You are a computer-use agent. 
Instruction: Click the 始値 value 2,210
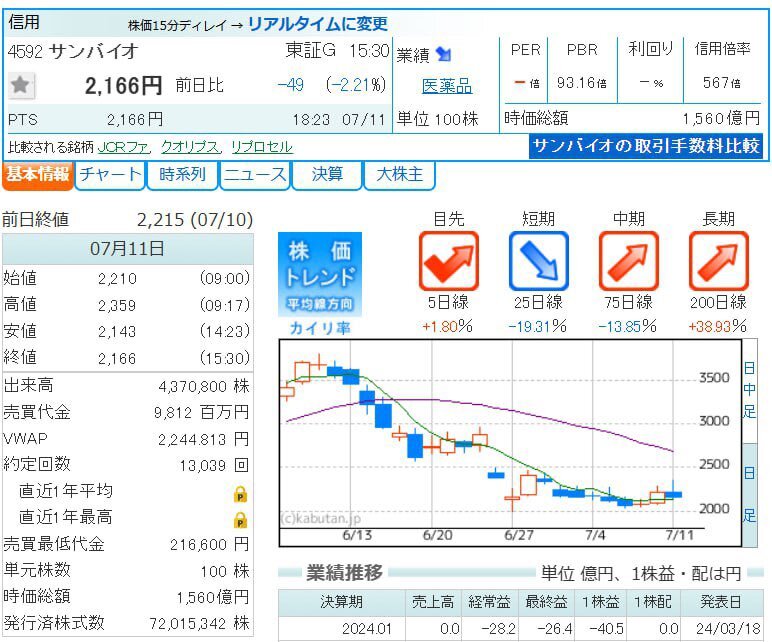[x=117, y=279]
